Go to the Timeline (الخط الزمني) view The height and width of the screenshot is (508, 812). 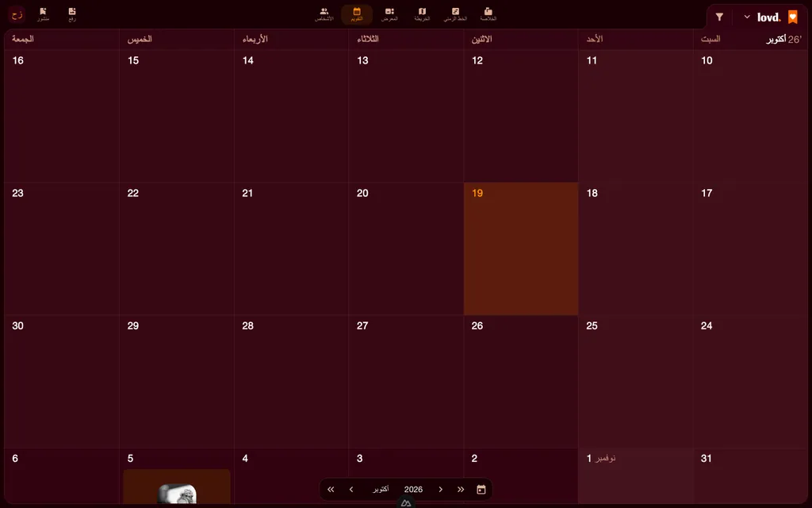(455, 14)
